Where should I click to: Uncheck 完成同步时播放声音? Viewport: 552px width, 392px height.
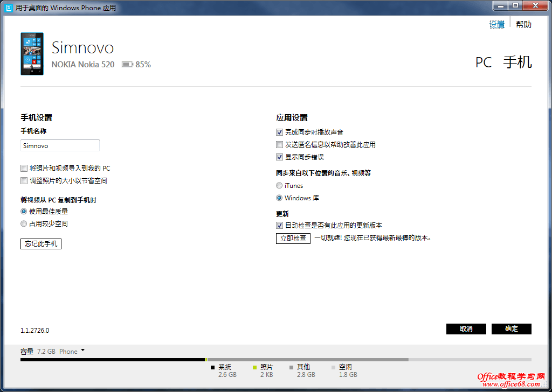[279, 132]
